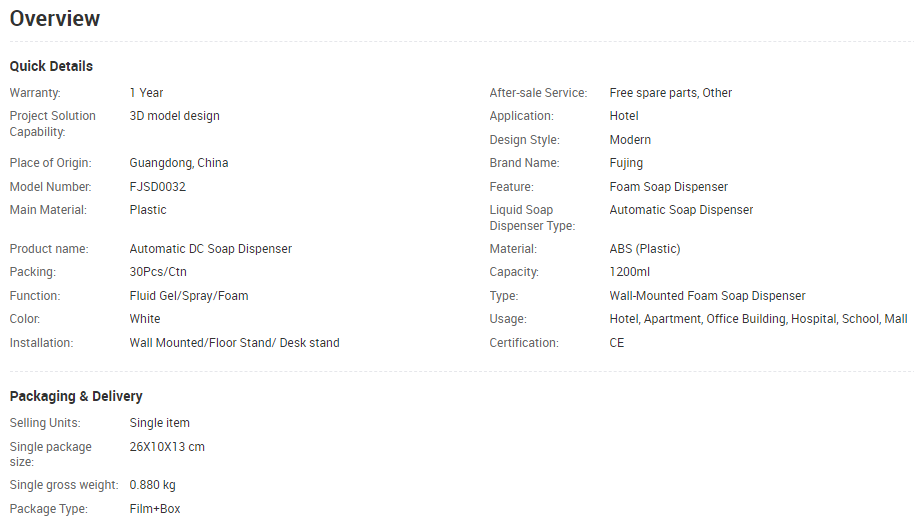Click the 0.880 kg gross weight value
This screenshot has height=523, width=914.
pyautogui.click(x=152, y=485)
